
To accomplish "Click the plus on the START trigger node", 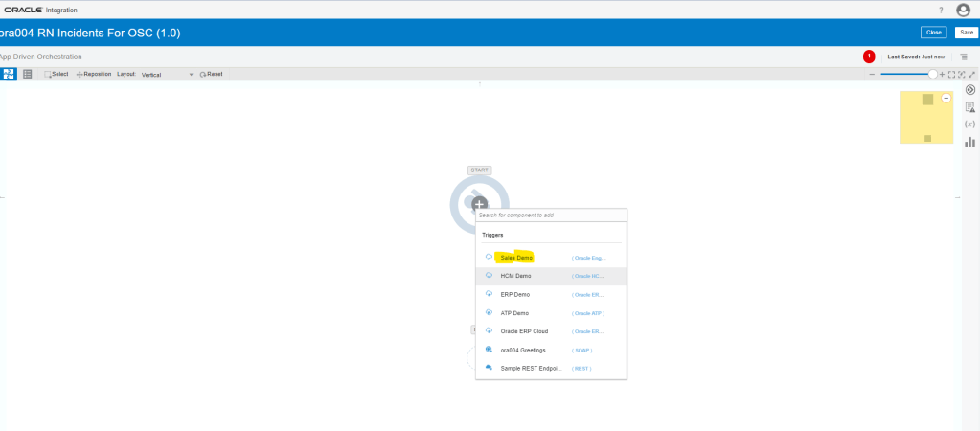I will pos(479,203).
